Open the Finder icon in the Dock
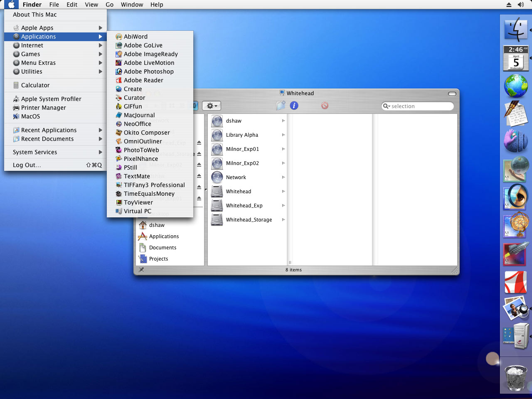This screenshot has width=532, height=399. coord(516,30)
